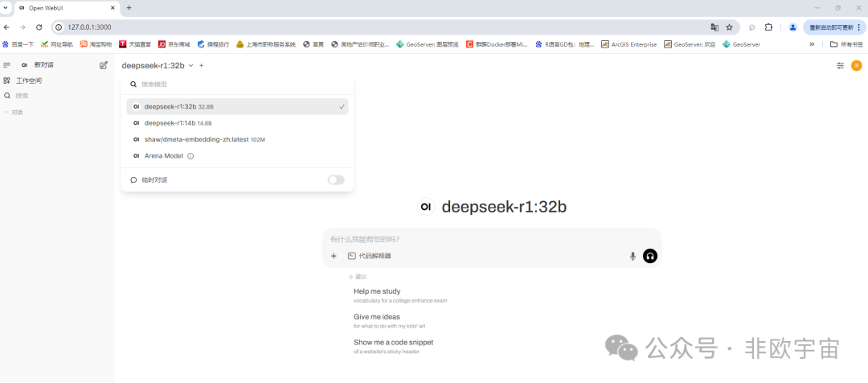Toggle the code interpreter button
The width and height of the screenshot is (868, 383).
click(369, 256)
